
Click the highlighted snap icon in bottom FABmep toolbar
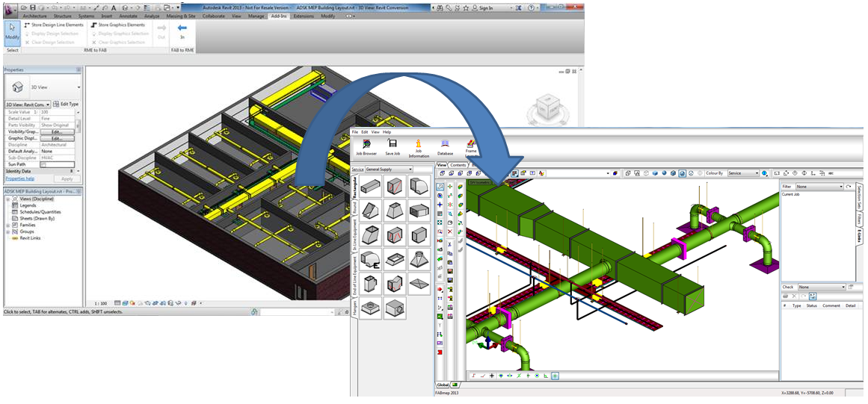pyautogui.click(x=555, y=376)
